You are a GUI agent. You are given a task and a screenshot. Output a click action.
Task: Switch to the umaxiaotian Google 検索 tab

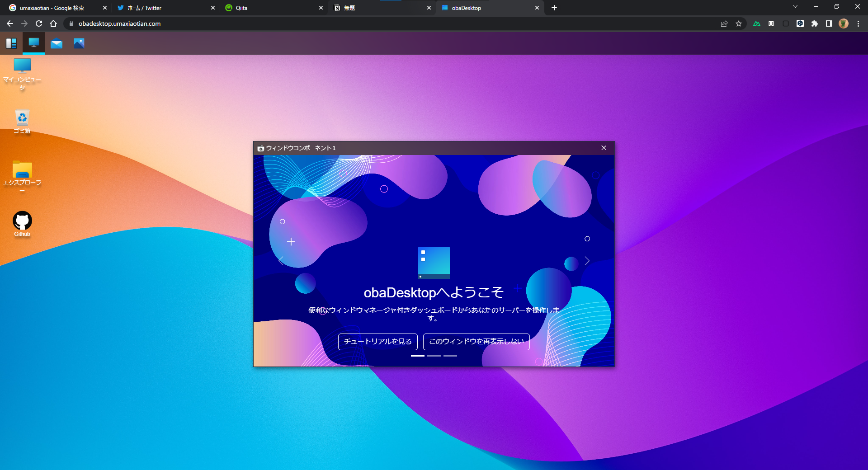[57, 8]
